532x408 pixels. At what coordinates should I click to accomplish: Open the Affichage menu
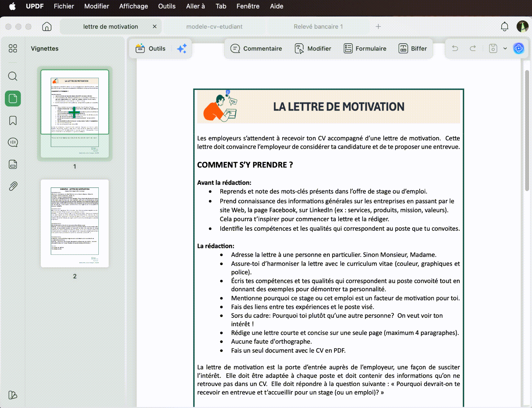point(133,6)
